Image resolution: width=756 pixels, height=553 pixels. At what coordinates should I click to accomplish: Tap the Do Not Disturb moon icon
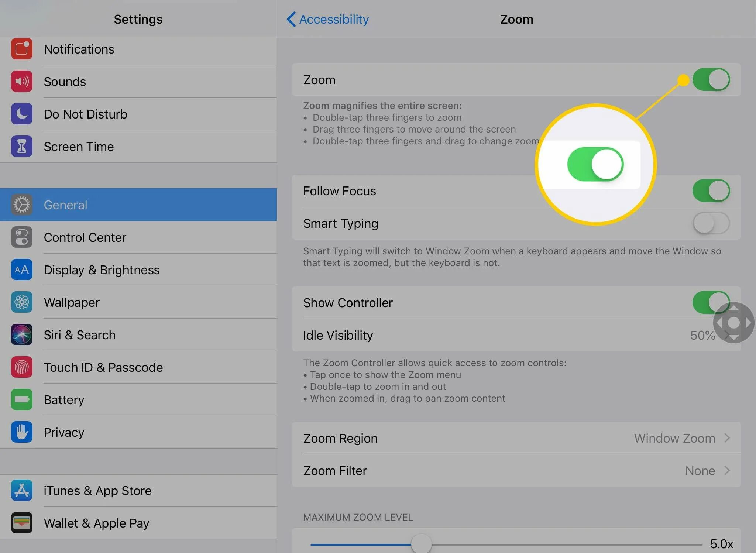22,114
